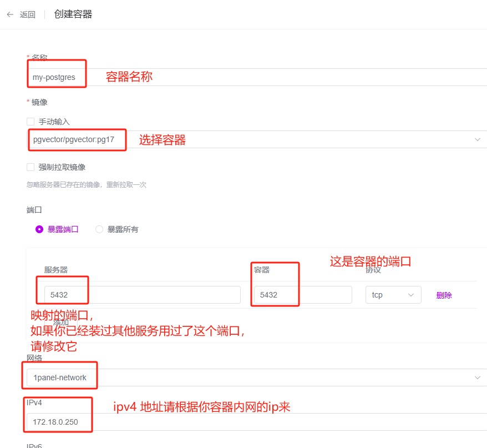
Task: Click the tcp dropdown chevron icon
Action: click(411, 295)
